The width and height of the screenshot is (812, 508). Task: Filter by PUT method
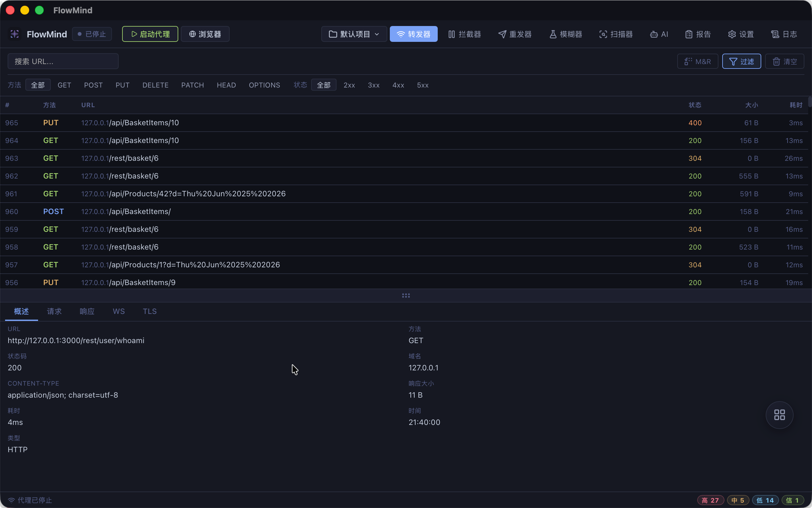122,85
